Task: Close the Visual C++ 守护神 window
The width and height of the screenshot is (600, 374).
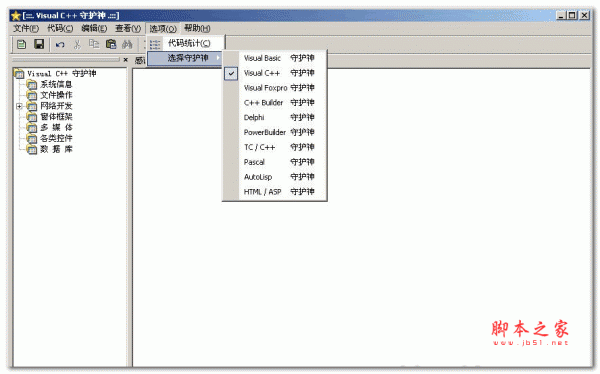Action: pos(585,16)
